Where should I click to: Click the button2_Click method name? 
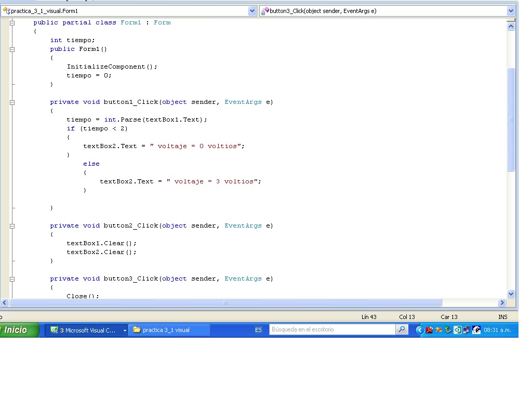pyautogui.click(x=131, y=225)
